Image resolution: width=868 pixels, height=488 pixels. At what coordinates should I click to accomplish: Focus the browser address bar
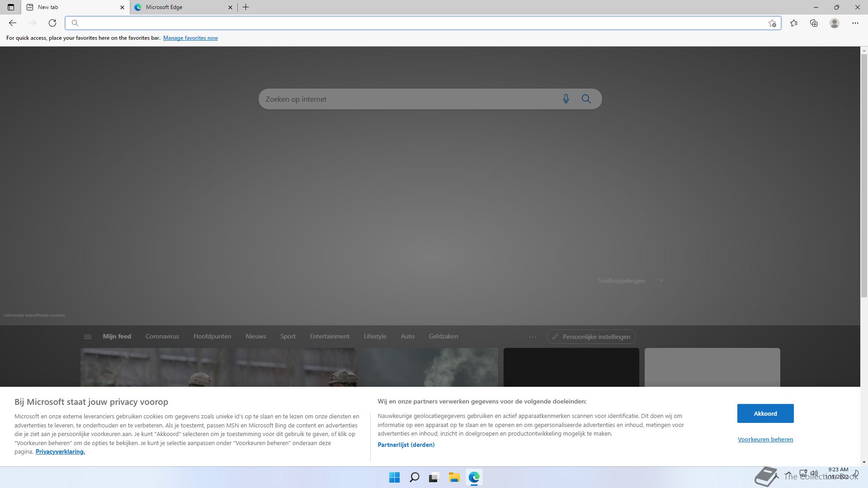(423, 23)
